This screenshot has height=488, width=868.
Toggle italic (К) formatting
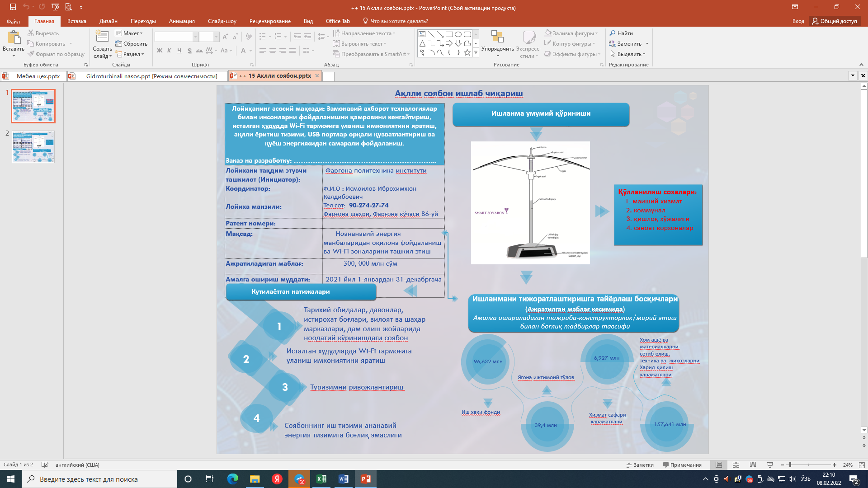coord(169,51)
